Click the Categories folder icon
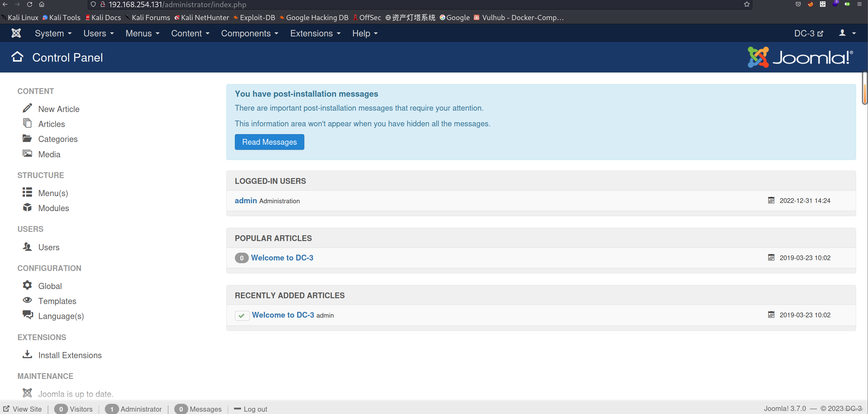 [27, 138]
